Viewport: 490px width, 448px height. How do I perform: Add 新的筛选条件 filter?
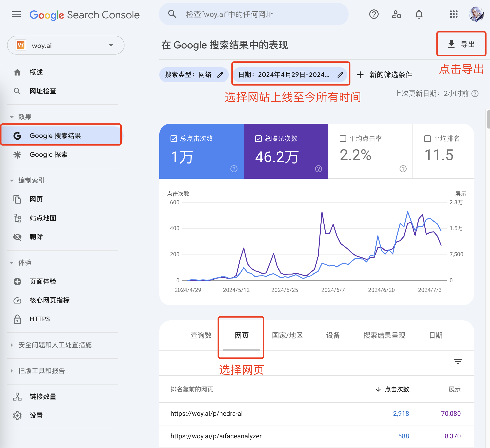pos(385,75)
